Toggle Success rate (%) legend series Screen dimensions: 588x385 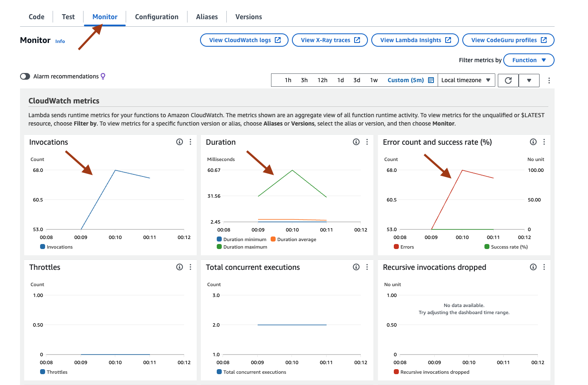pyautogui.click(x=506, y=247)
